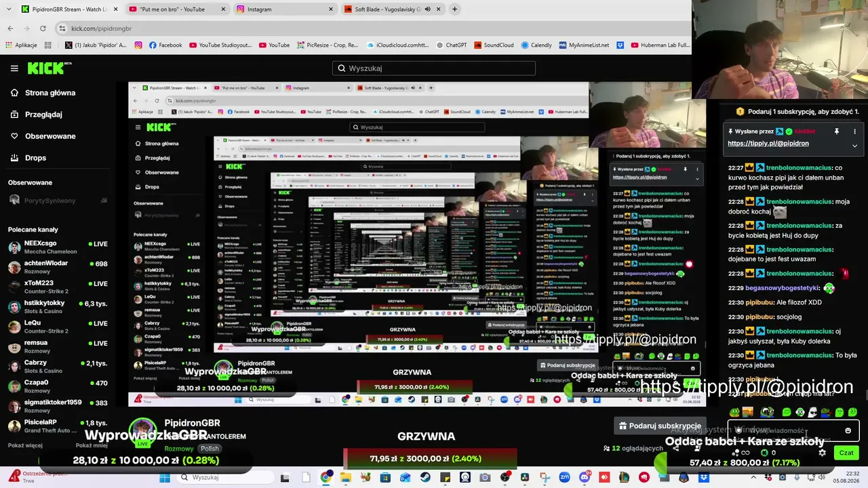Open the ChatGPT bookmark

tap(450, 45)
